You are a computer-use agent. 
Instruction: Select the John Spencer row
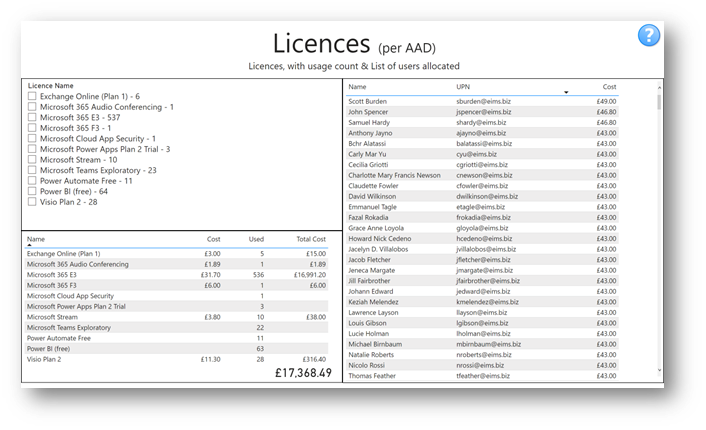point(482,112)
